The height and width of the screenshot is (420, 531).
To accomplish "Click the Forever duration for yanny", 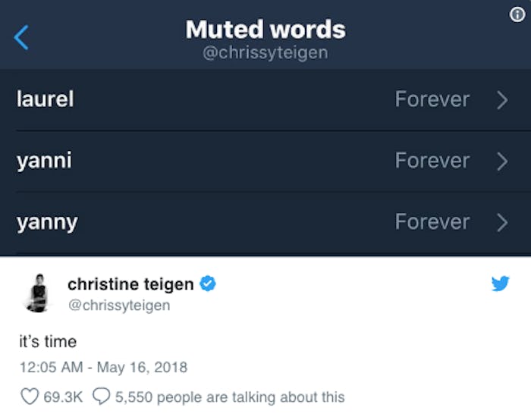I will coord(432,222).
